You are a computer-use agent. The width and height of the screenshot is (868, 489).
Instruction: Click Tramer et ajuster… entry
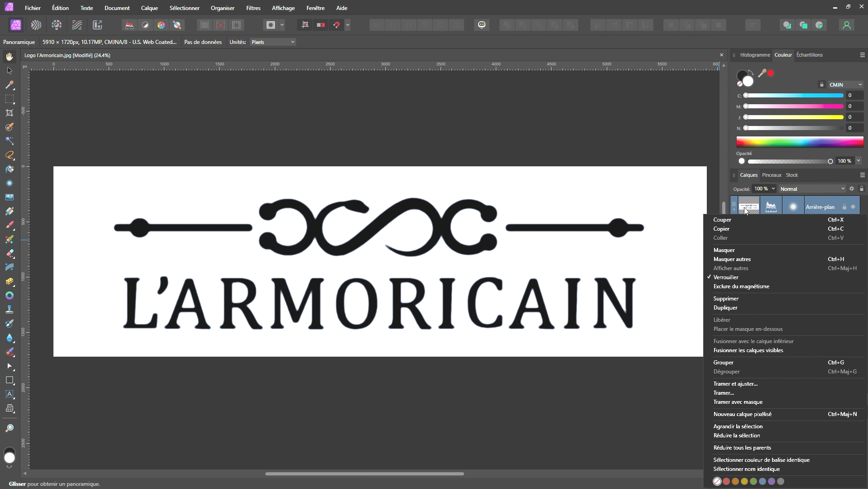tap(735, 384)
